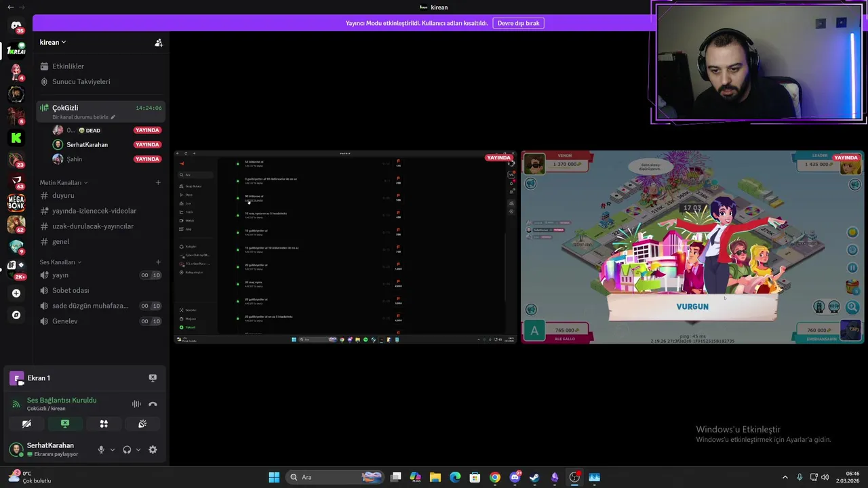Open Microsoft Store taskbar icon
Screen dimensions: 868x488
tap(475, 477)
